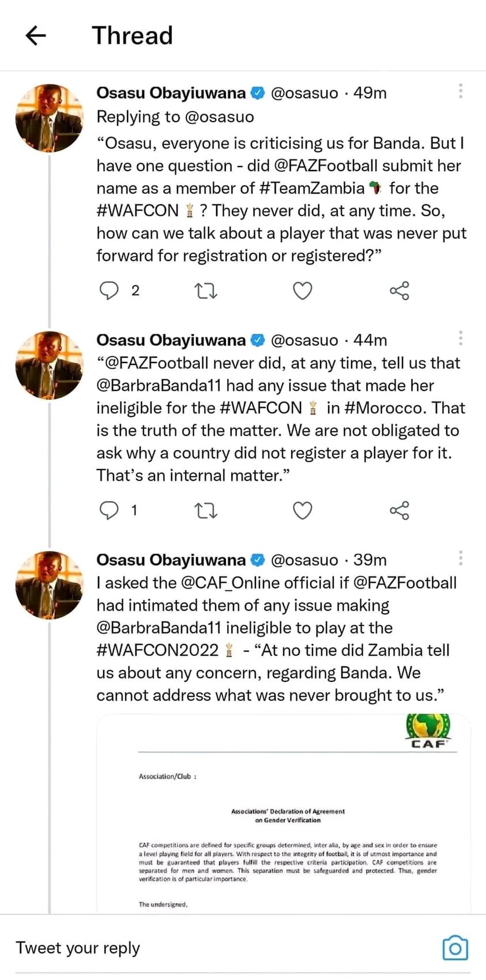486x980 pixels.
Task: Go back using the arrow icon
Action: pyautogui.click(x=36, y=36)
